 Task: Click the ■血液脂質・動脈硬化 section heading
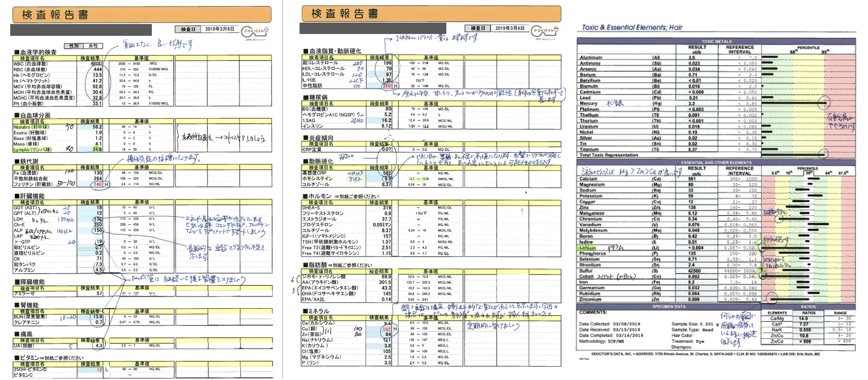click(332, 51)
